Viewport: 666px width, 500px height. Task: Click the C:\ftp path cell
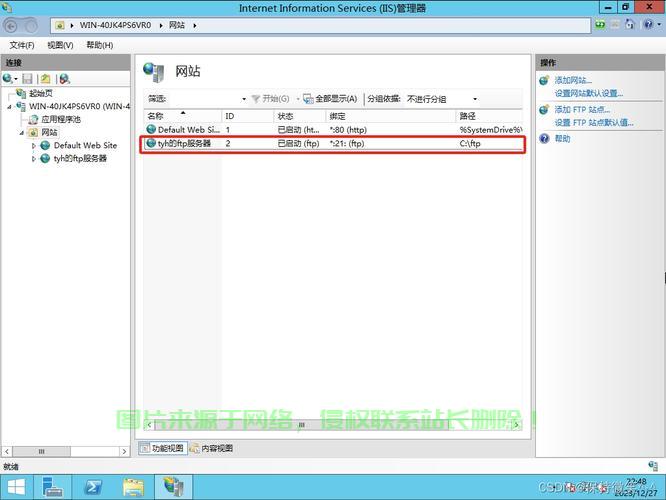click(470, 144)
